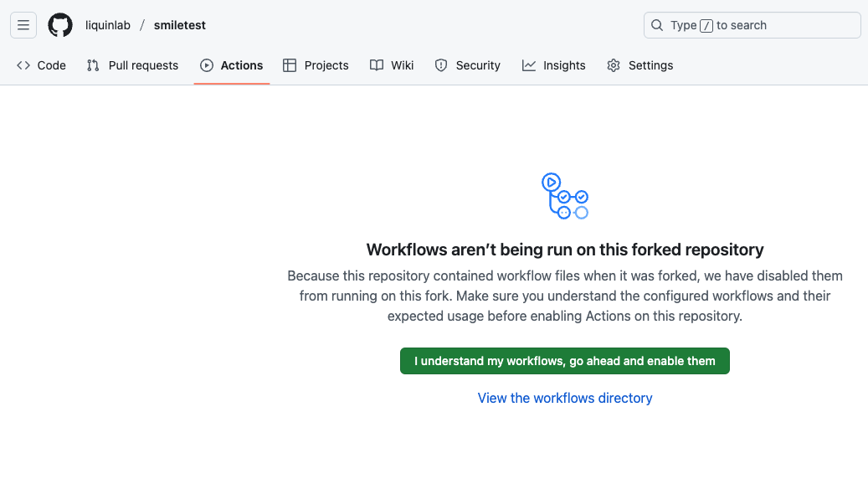The height and width of the screenshot is (479, 868).
Task: Select the Actions tab
Action: tap(231, 65)
